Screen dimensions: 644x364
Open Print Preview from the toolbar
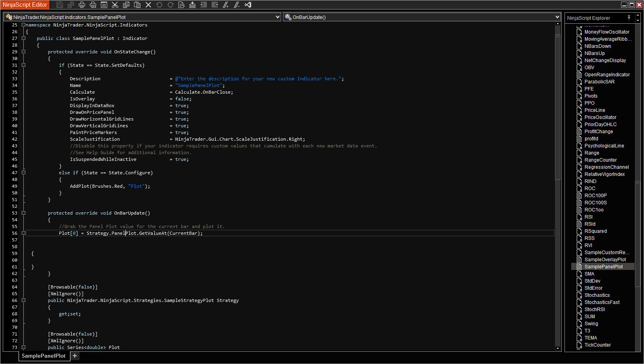(93, 5)
